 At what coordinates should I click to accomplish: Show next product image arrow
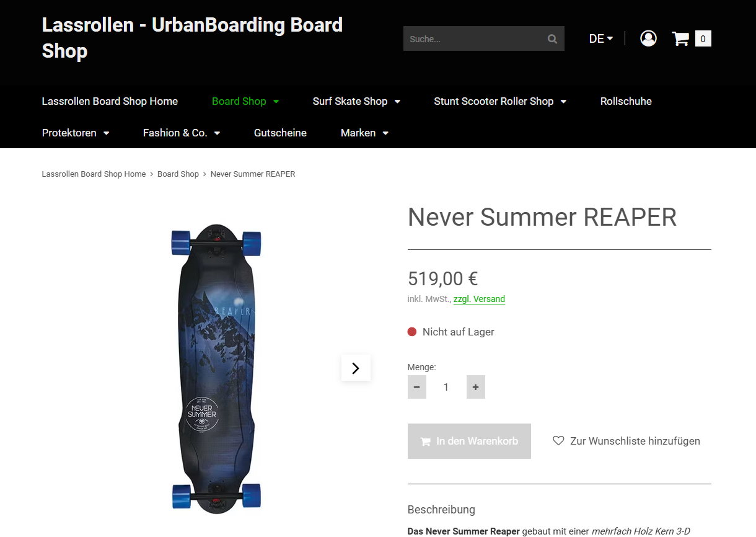[x=356, y=368]
